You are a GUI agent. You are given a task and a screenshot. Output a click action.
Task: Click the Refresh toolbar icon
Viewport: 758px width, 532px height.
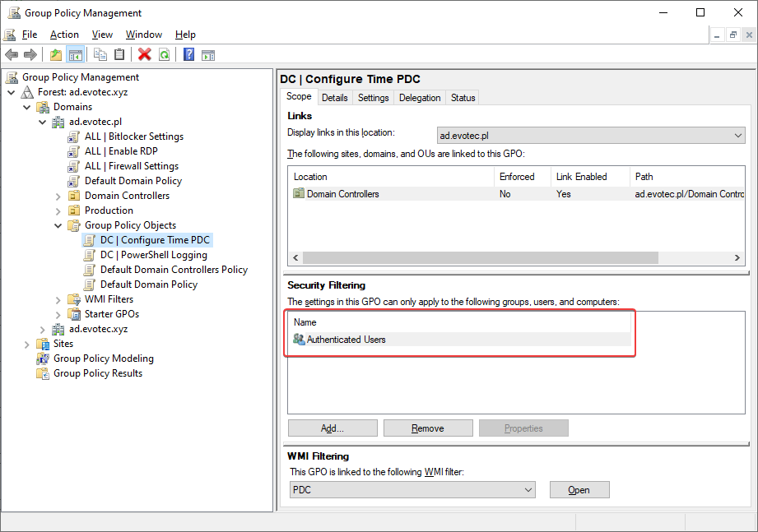(x=165, y=55)
